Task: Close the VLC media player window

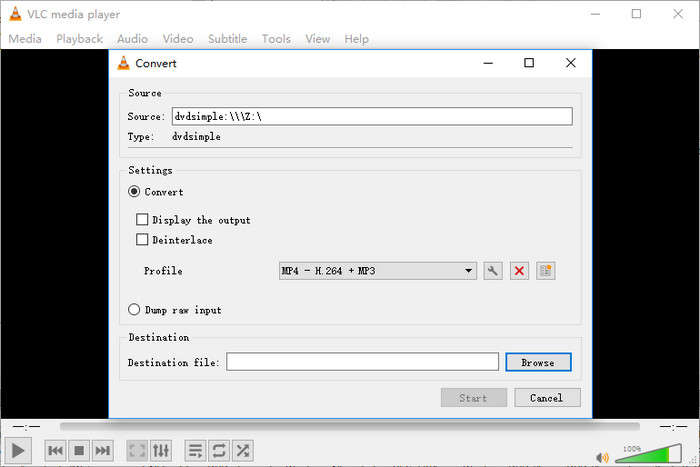Action: (678, 14)
